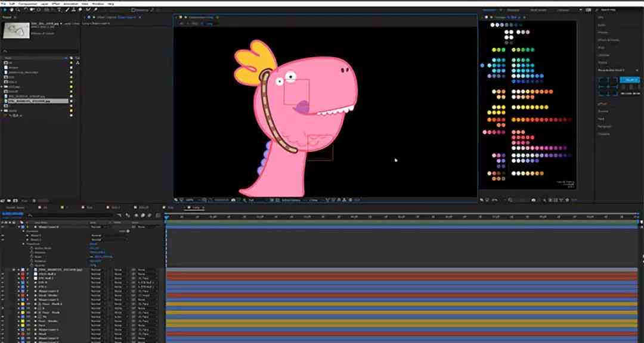Image resolution: width=644 pixels, height=343 pixels.
Task: Open the Character panel
Action: tap(604, 134)
